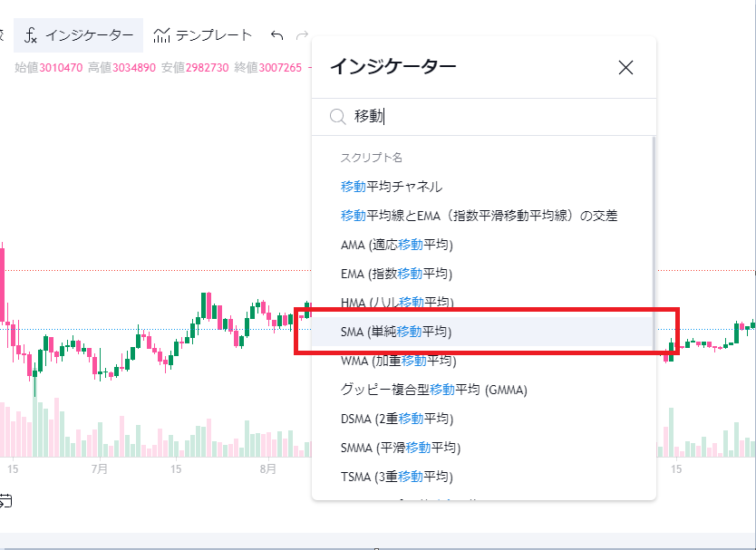Open the fx インジケーター toolbar button
Screen dimensions: 756x550
click(79, 35)
